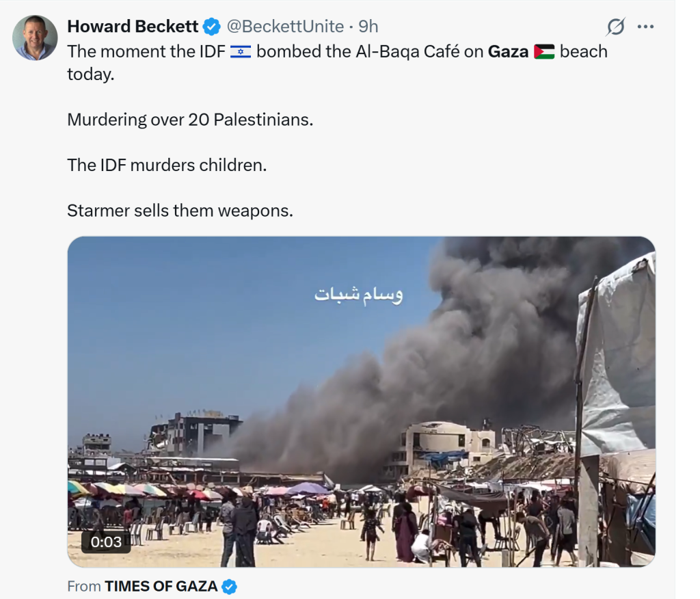Click the 9h timestamp link
Screen dimensions: 700x599
[368, 27]
